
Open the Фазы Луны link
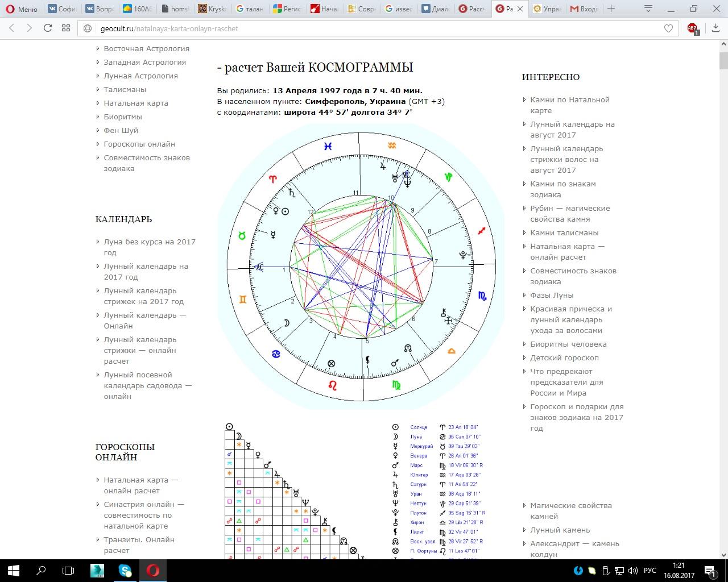pyautogui.click(x=552, y=295)
